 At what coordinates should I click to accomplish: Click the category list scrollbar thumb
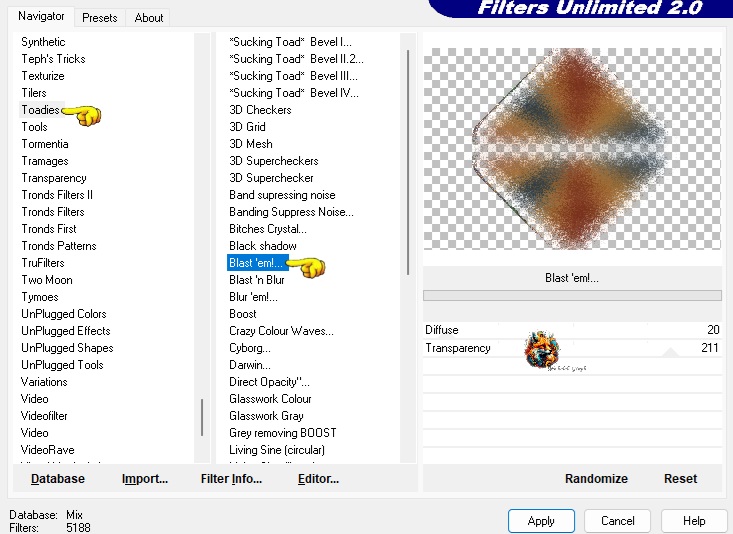pyautogui.click(x=202, y=417)
